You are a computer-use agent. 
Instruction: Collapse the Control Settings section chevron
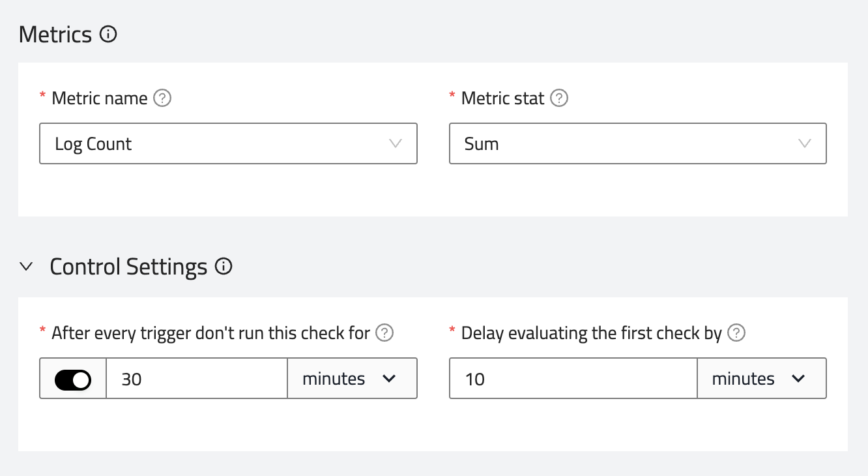tap(26, 267)
